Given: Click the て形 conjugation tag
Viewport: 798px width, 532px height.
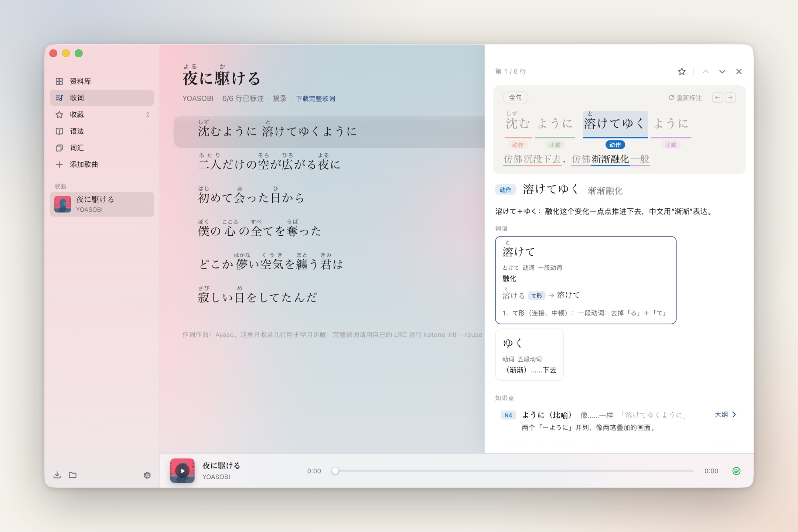Looking at the screenshot, I should coord(536,296).
